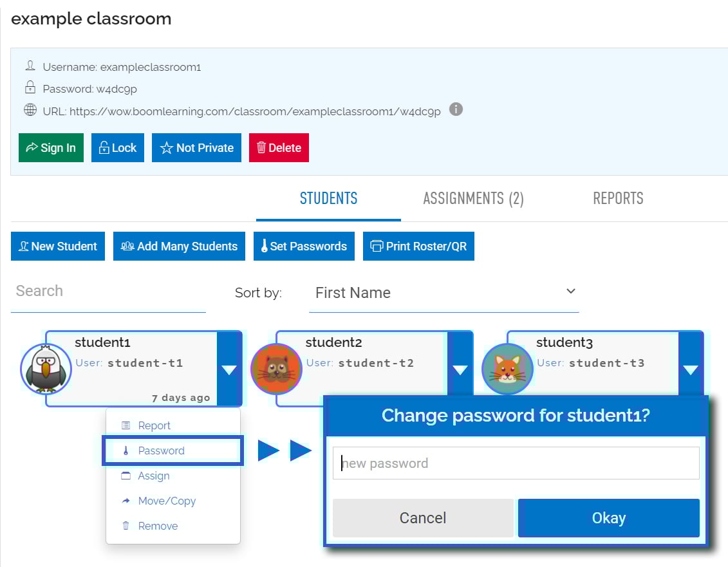Select student1's owl avatar

(x=45, y=369)
